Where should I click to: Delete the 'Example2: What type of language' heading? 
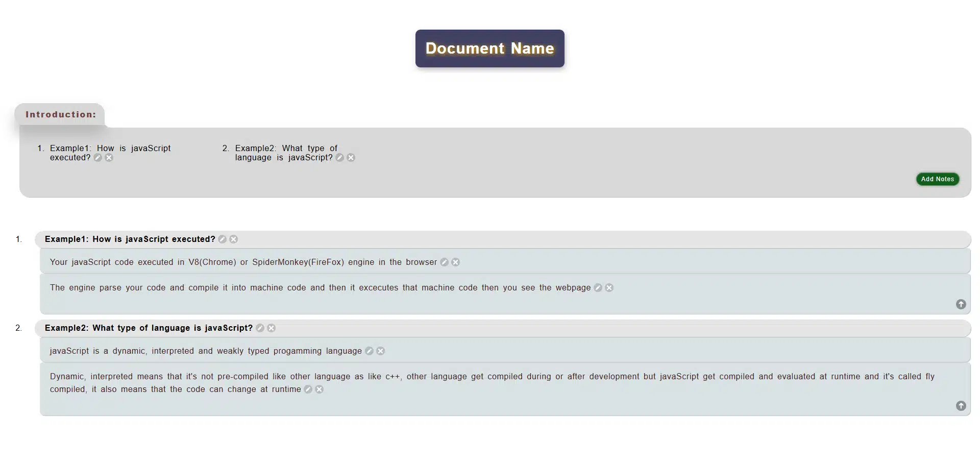click(x=271, y=328)
